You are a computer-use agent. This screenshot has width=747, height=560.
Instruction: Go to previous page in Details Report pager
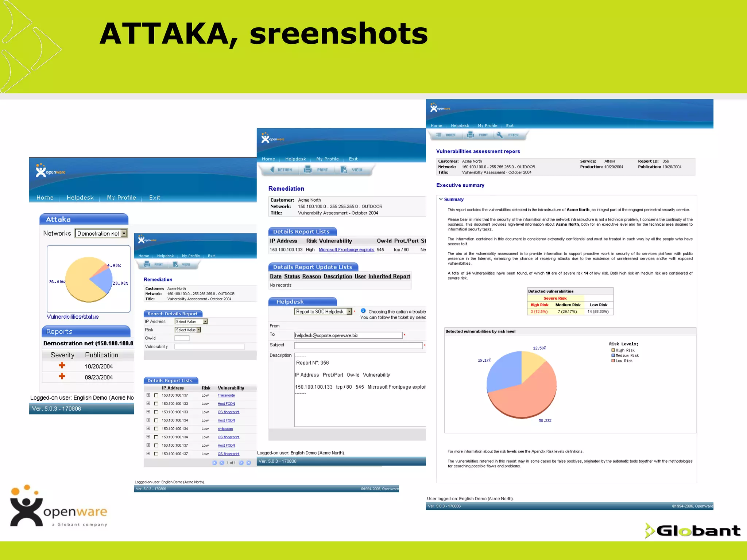coord(222,463)
